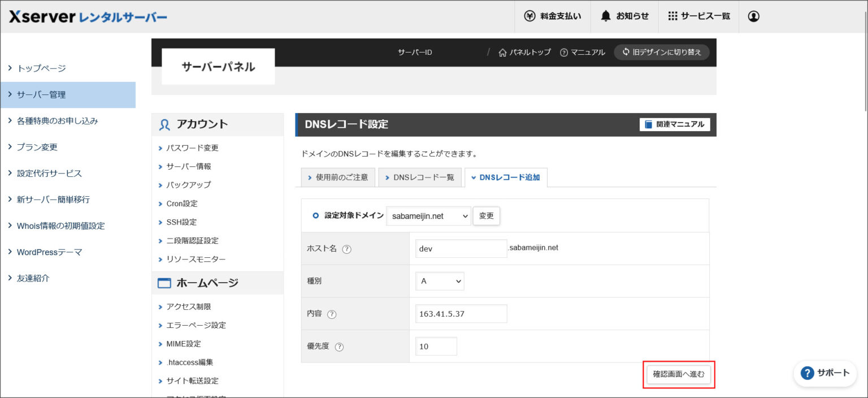
Task: Click help icon next to 内容
Action: (x=332, y=314)
